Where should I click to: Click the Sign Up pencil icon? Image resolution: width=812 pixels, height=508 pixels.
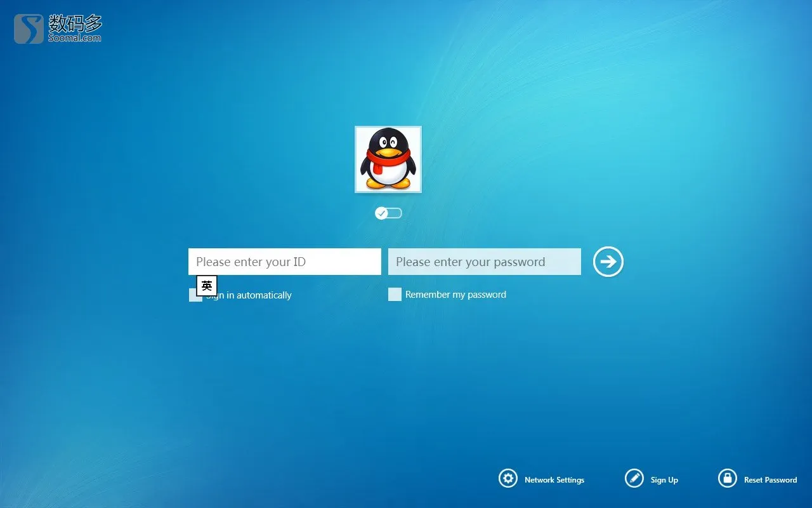634,479
